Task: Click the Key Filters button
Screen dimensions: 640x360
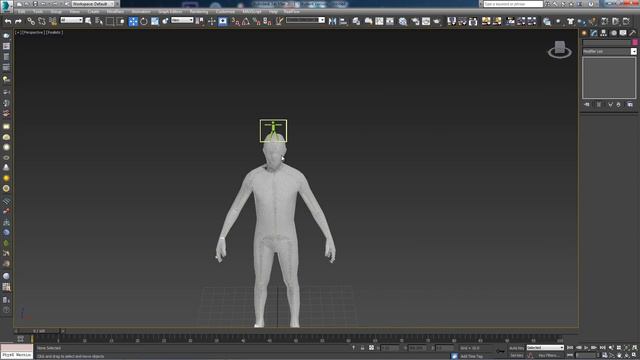Action: pos(548,356)
